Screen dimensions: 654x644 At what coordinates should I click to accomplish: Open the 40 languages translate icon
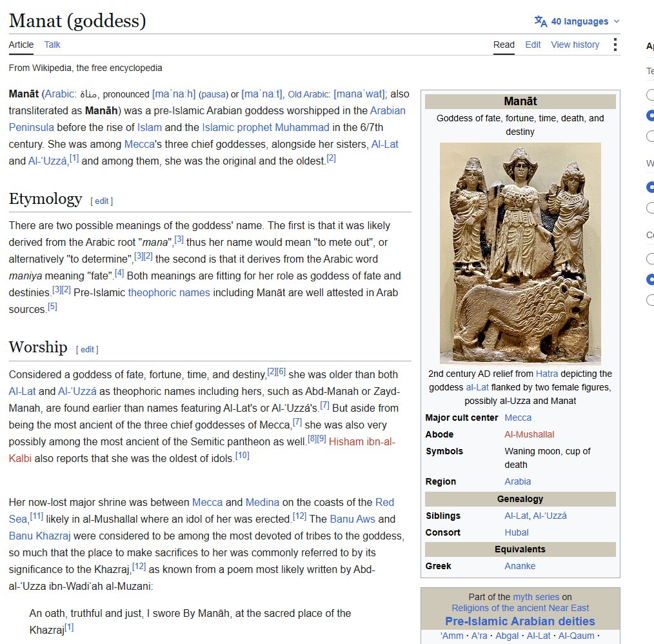pyautogui.click(x=540, y=21)
